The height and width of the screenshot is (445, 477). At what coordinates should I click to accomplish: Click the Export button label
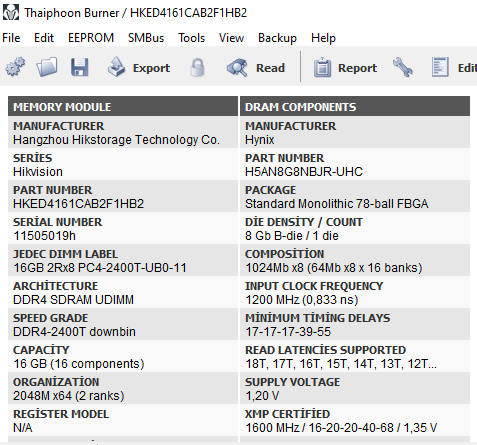(x=151, y=68)
